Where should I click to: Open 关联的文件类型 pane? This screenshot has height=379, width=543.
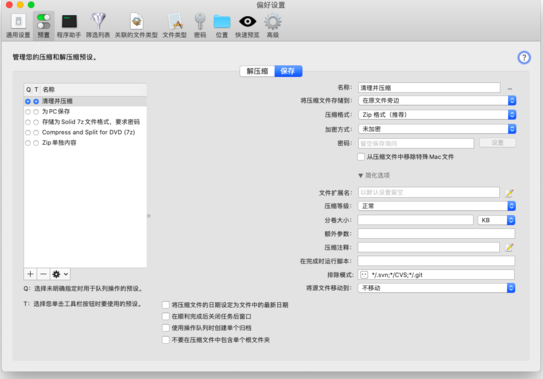[x=136, y=26]
